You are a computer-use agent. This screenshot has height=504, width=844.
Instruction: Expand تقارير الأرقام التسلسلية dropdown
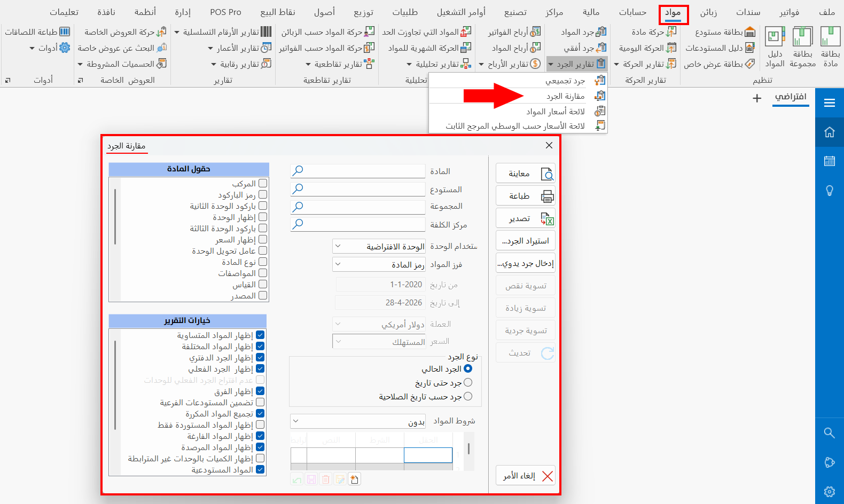(x=223, y=32)
